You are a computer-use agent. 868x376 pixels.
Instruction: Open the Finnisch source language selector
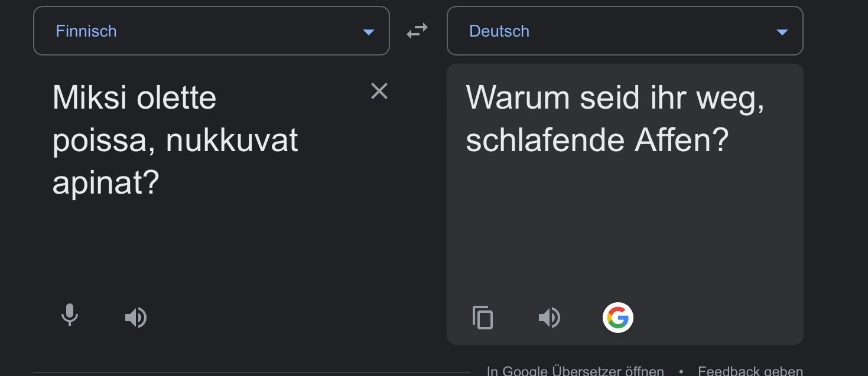tap(211, 31)
